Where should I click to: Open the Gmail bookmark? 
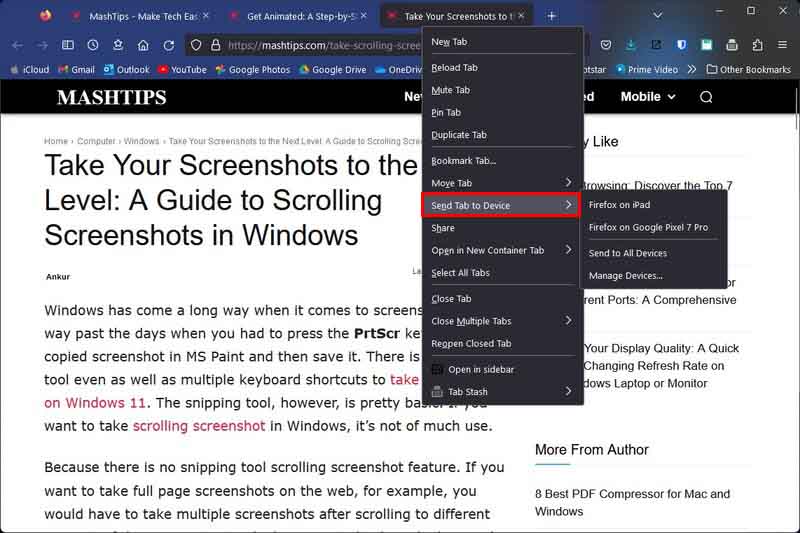tap(77, 69)
